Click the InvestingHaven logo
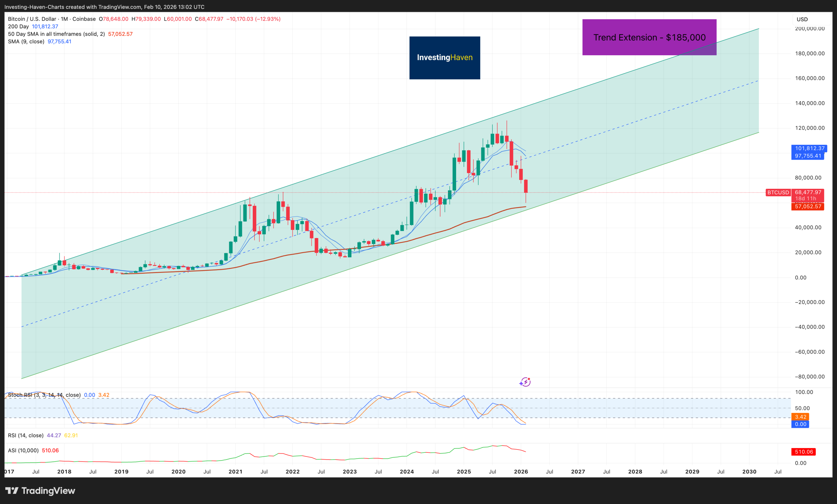This screenshot has height=504, width=837. pyautogui.click(x=445, y=58)
